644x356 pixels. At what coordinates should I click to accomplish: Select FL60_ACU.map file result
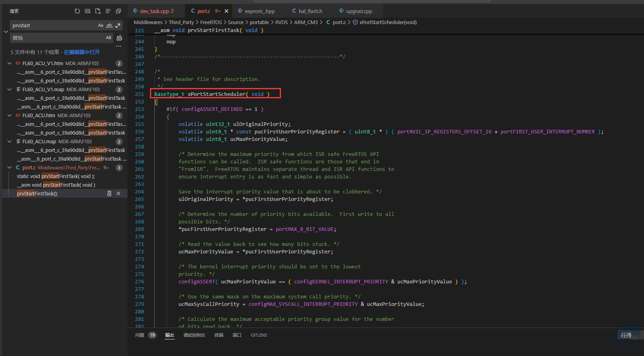click(65, 141)
